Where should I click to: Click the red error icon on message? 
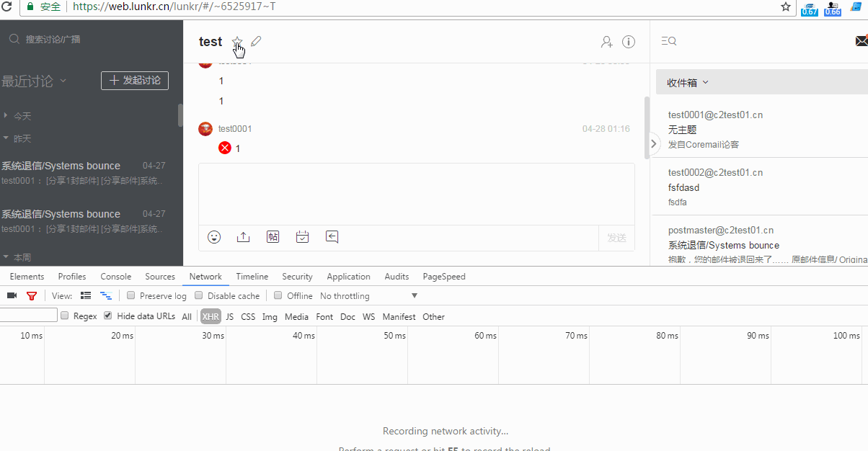[x=225, y=148]
